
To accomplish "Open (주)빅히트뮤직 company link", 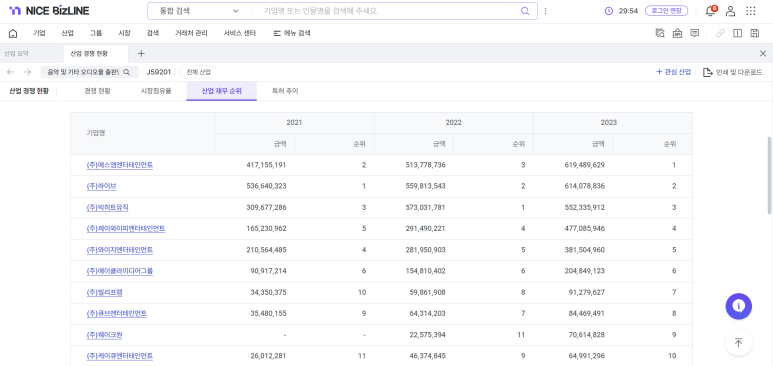I will coord(107,208).
